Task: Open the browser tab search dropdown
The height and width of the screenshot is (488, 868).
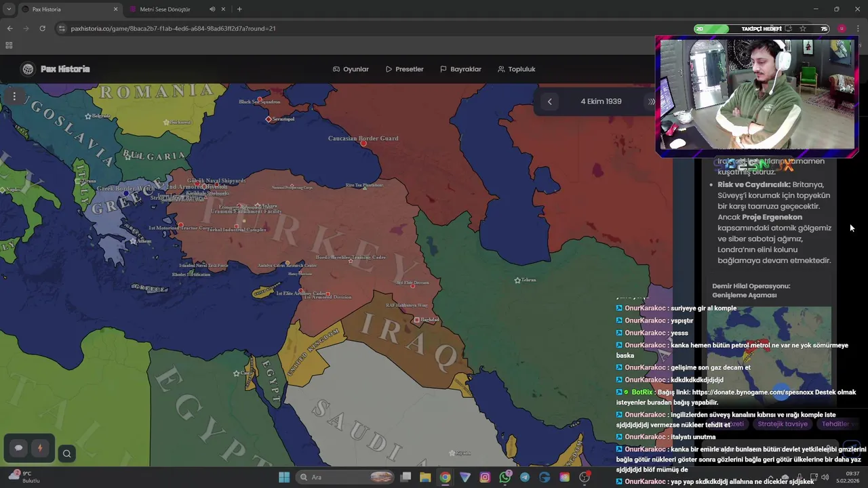Action: coord(9,9)
